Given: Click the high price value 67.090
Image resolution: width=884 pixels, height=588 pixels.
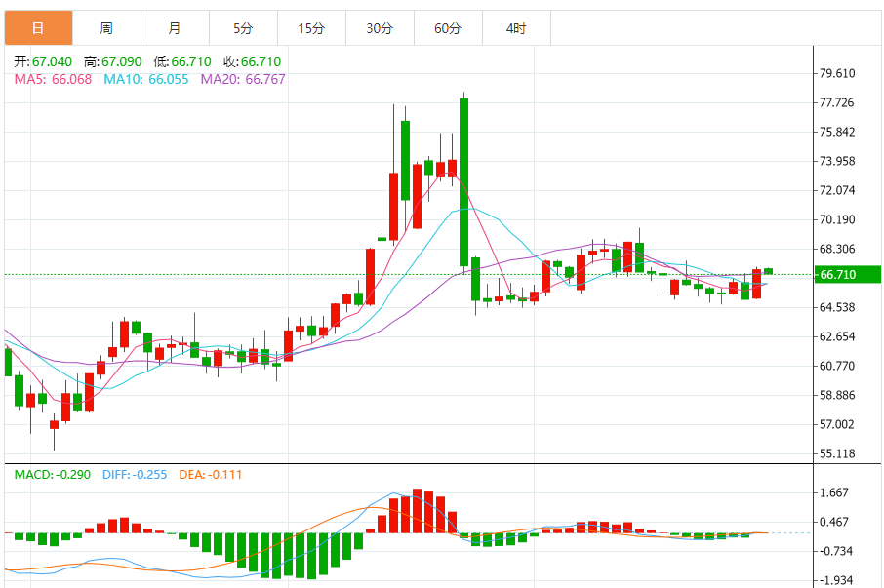Looking at the screenshot, I should pyautogui.click(x=122, y=62).
